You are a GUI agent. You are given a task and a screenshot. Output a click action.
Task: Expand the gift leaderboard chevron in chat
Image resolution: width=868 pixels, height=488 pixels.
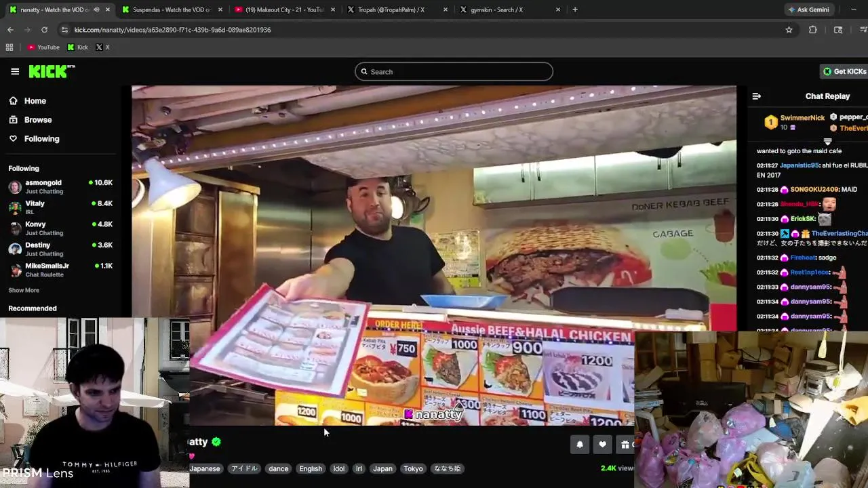pyautogui.click(x=827, y=142)
